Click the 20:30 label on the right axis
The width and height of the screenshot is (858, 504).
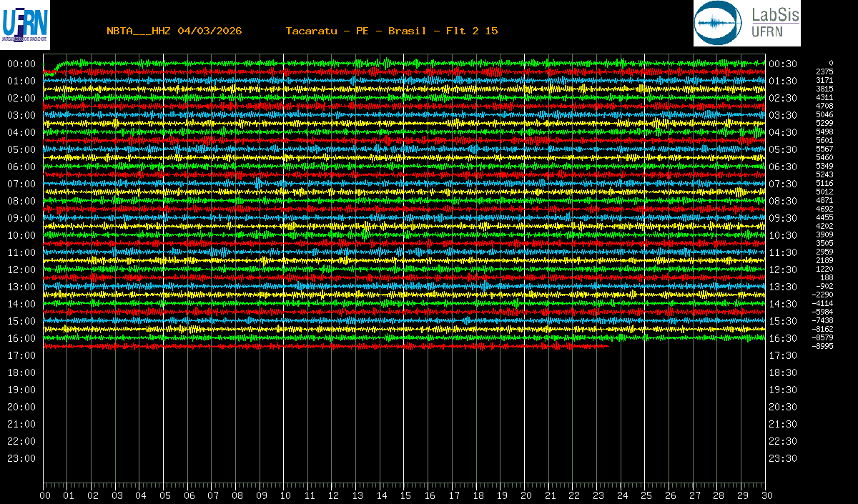(x=783, y=407)
